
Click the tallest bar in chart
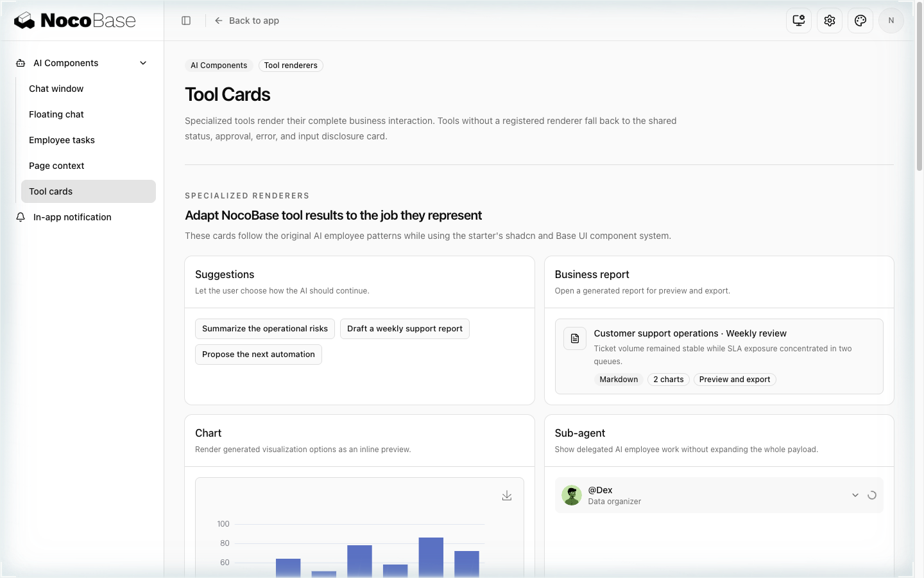click(x=431, y=557)
